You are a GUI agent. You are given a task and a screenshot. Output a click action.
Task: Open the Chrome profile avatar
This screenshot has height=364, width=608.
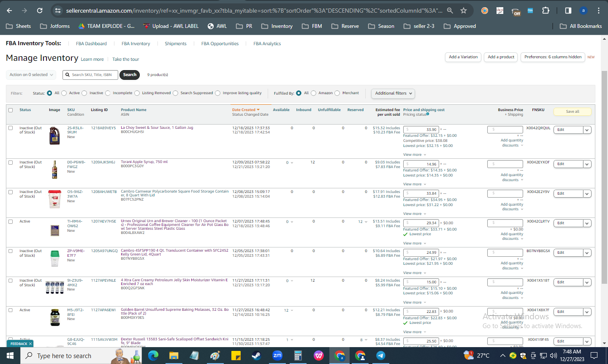584,11
